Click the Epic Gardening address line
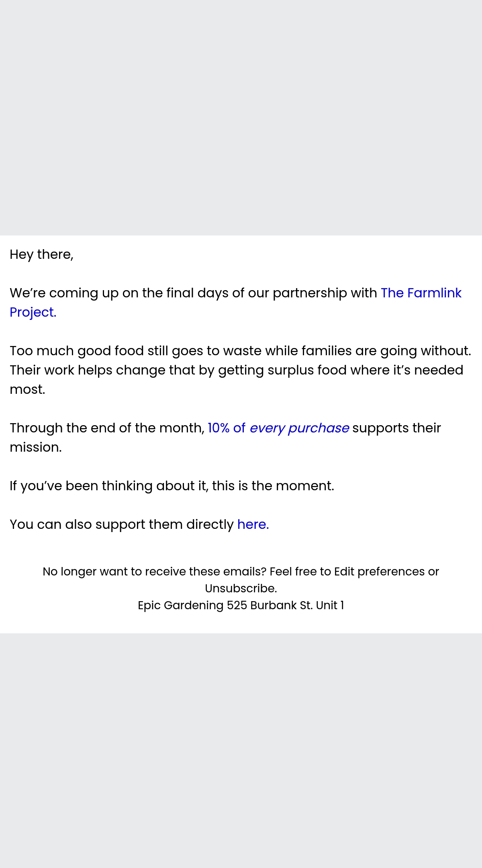The width and height of the screenshot is (482, 868). [241, 605]
